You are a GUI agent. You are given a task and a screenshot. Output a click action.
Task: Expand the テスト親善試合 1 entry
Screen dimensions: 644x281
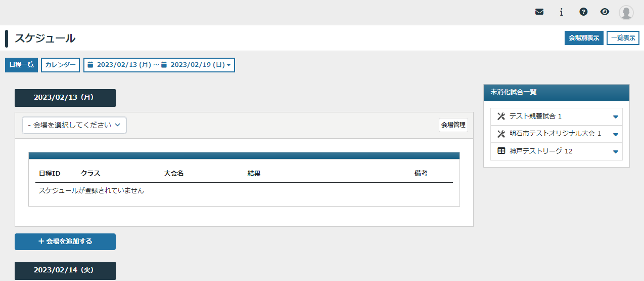point(615,117)
